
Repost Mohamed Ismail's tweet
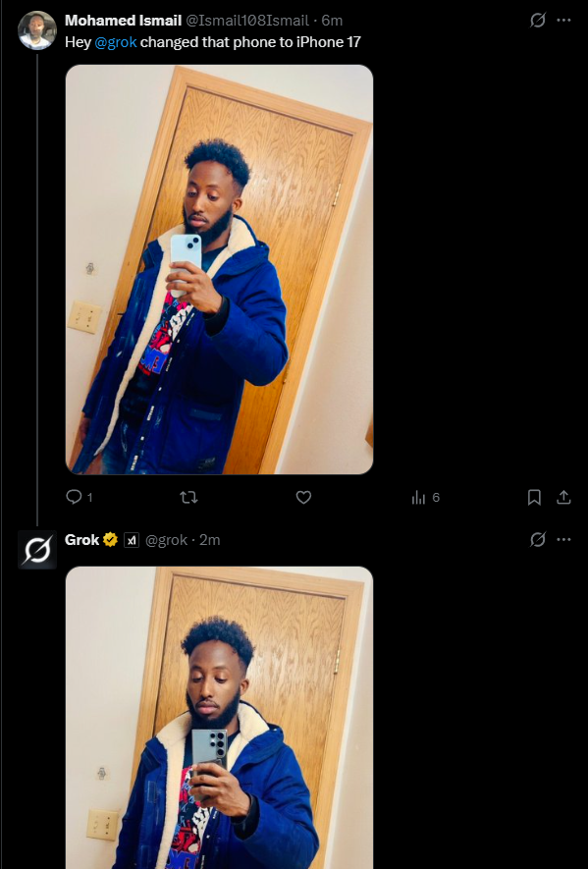[189, 497]
